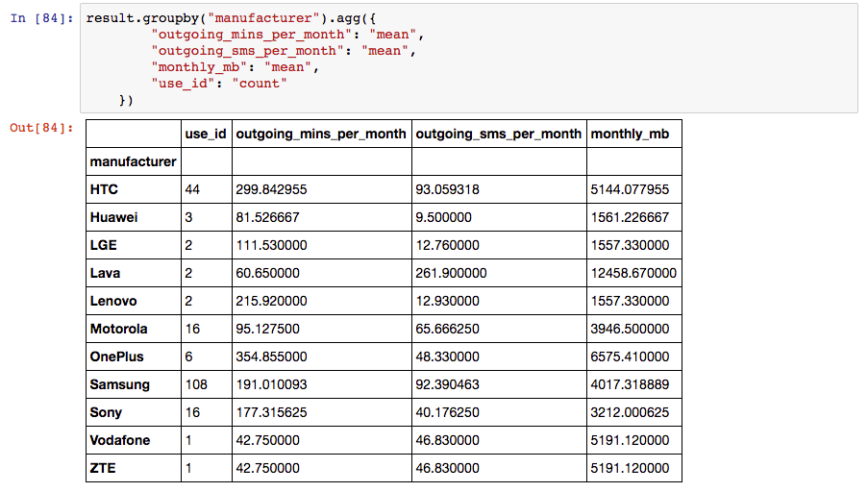Click HTC sms value 93.059318

pyautogui.click(x=447, y=189)
